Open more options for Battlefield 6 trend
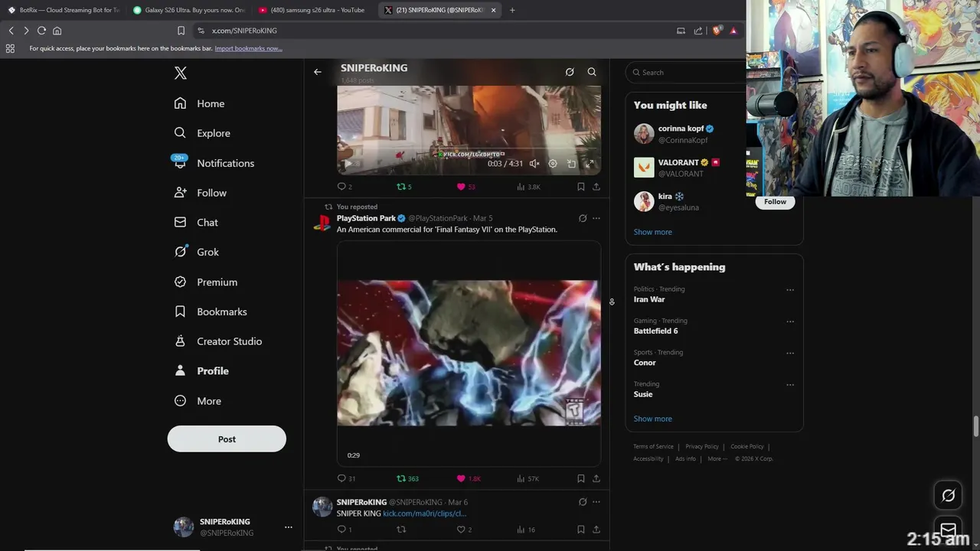This screenshot has height=551, width=980. coord(790,321)
